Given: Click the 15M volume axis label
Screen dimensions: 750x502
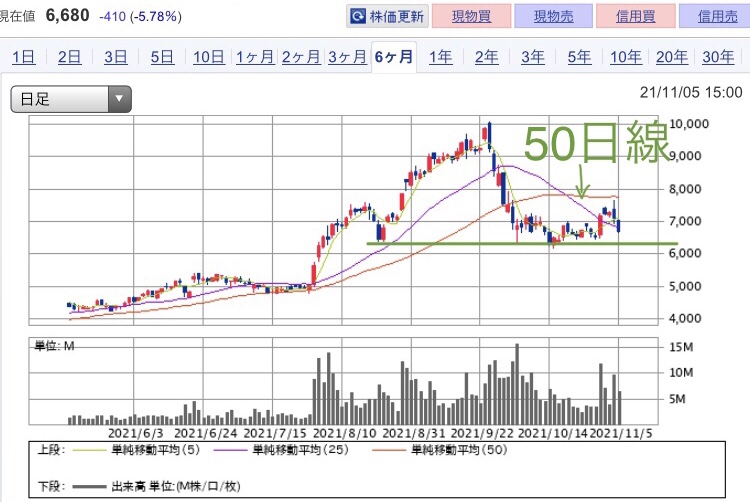Looking at the screenshot, I should [x=681, y=347].
